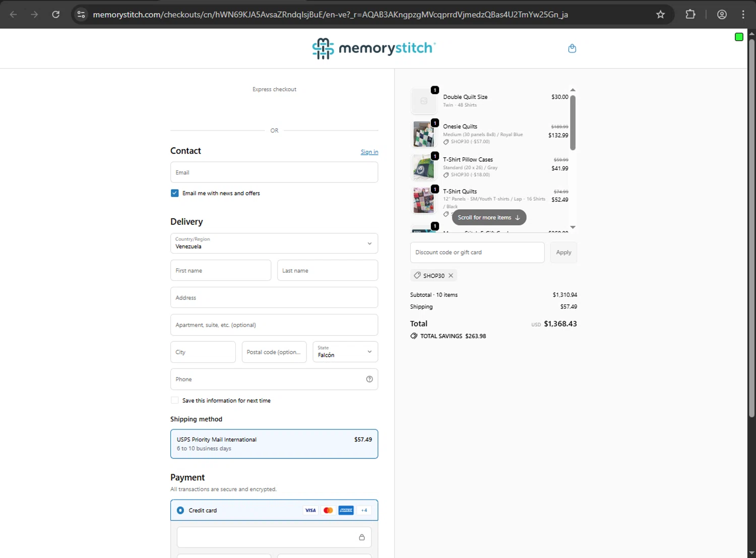Click the Subtotal · 10 items label
The height and width of the screenshot is (558, 756).
pos(434,295)
